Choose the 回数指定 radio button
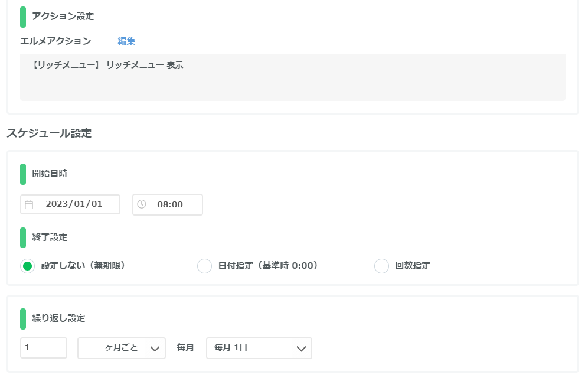This screenshot has width=588, height=381. coord(381,266)
